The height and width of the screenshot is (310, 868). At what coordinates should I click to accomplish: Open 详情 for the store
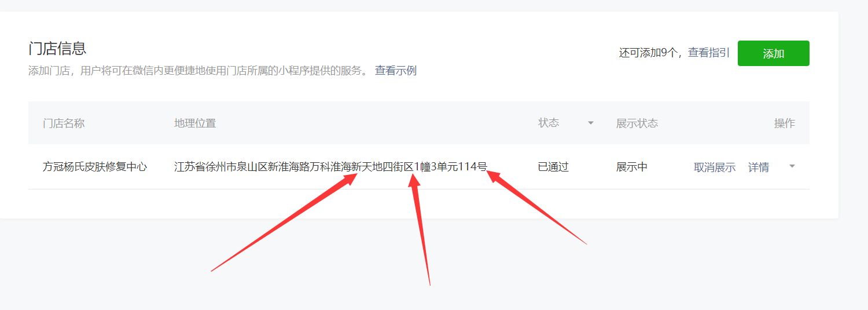click(x=759, y=167)
